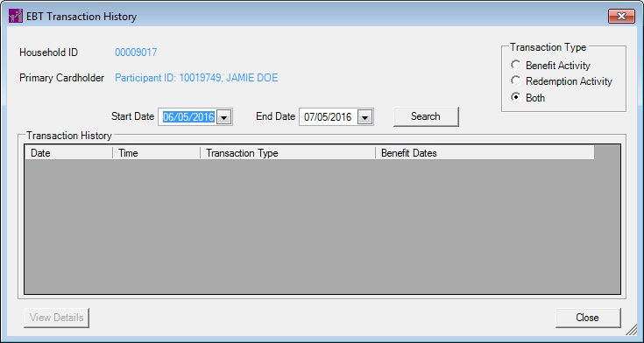Open the Start Date calendar dropdown
Viewport: 644px width, 343px height.
(x=223, y=117)
